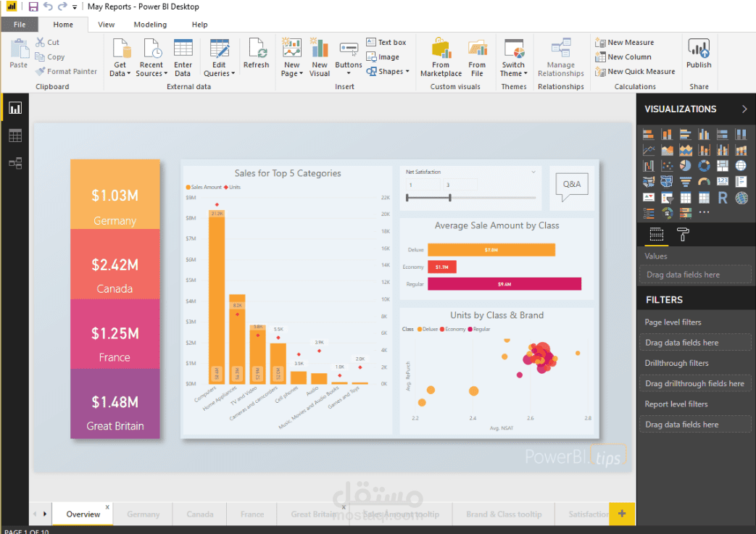Choose the Treemap visualization
Image resolution: width=756 pixels, height=534 pixels.
click(722, 165)
